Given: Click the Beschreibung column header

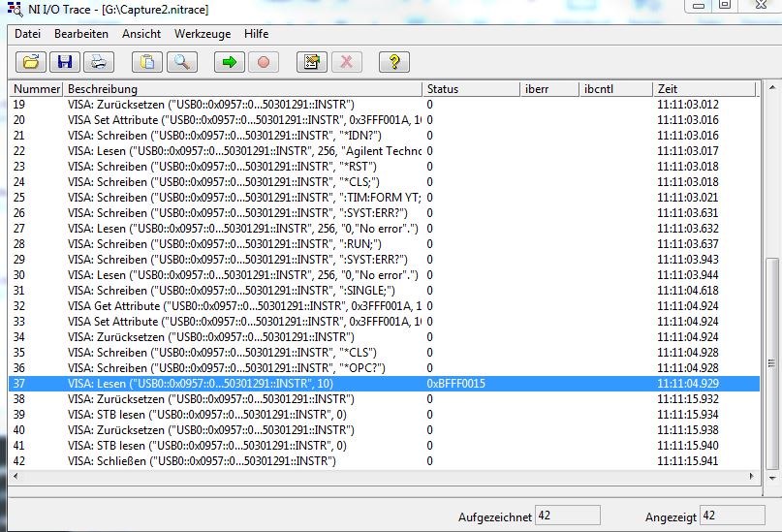Looking at the screenshot, I should [x=242, y=89].
